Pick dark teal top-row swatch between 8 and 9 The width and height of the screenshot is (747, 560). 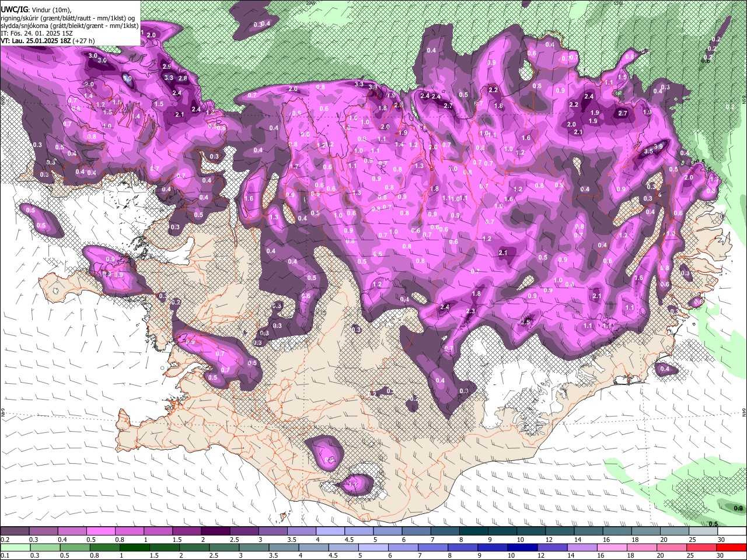(x=473, y=531)
